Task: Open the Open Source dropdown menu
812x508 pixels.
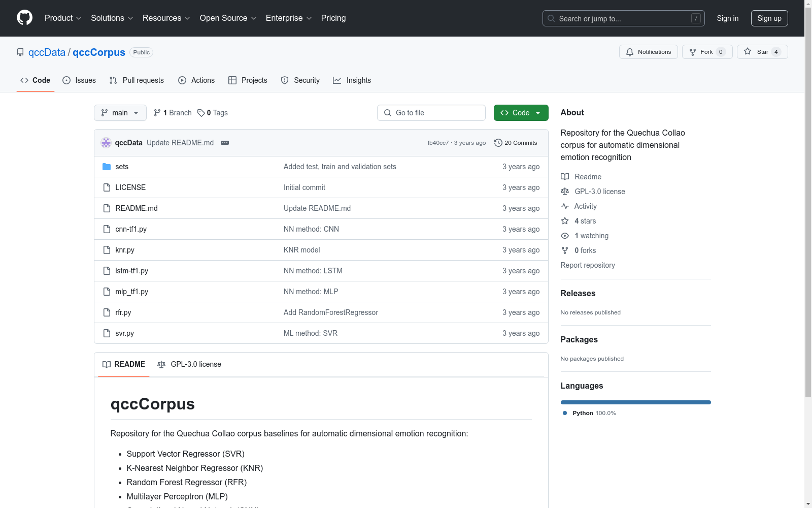Action: [228, 18]
